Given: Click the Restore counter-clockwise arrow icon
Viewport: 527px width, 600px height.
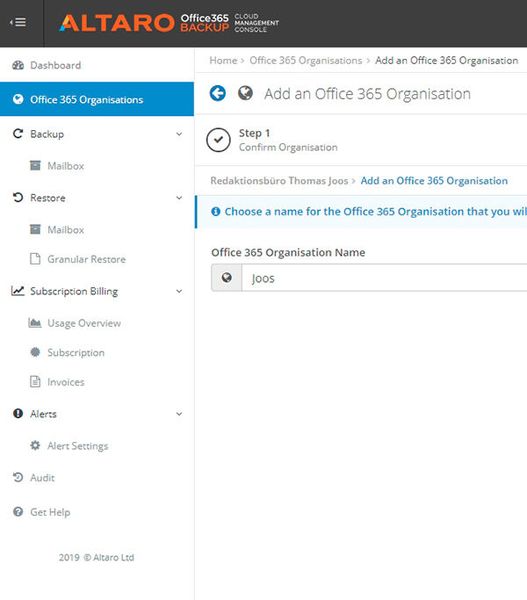Looking at the screenshot, I should pos(18,197).
